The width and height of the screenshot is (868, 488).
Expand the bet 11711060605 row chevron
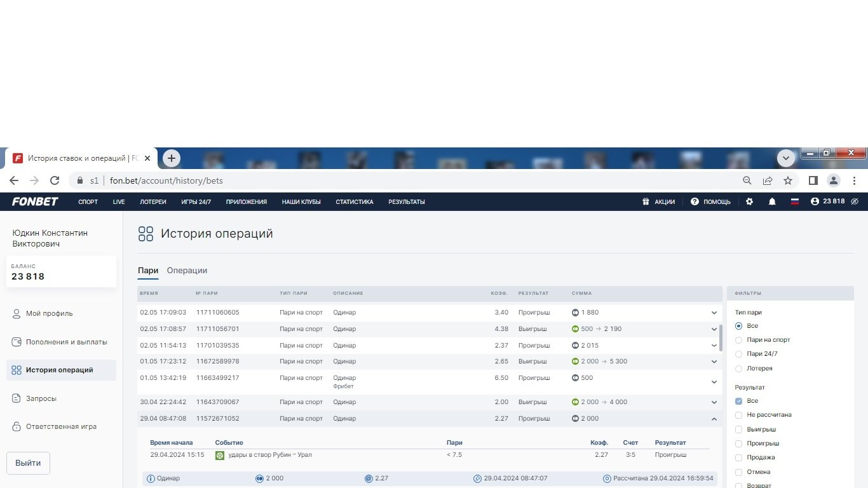pyautogui.click(x=714, y=313)
